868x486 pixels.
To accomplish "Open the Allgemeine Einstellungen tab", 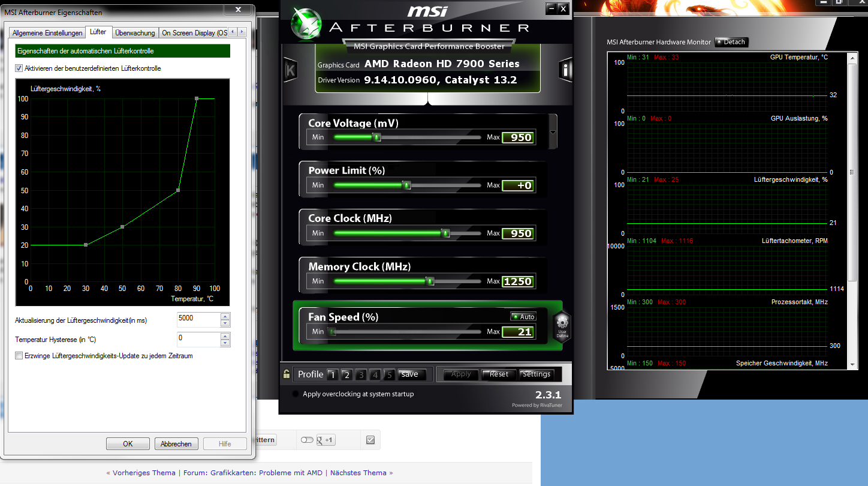I will pyautogui.click(x=47, y=33).
